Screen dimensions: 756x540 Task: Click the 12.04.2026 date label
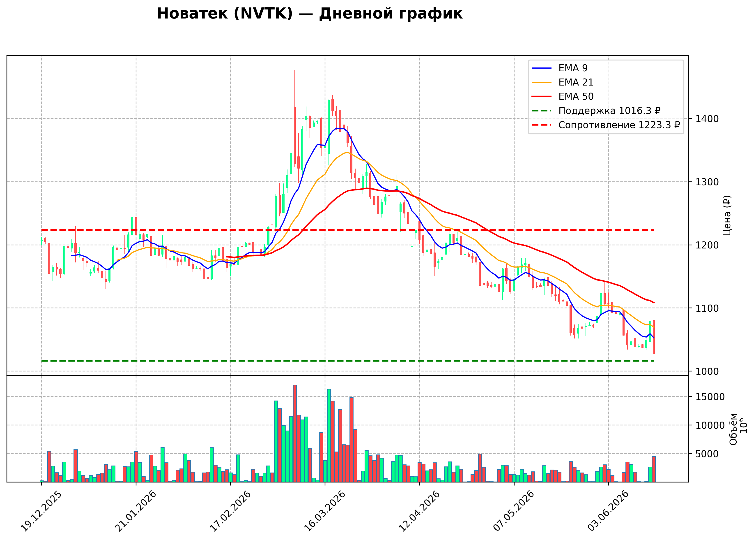click(419, 511)
